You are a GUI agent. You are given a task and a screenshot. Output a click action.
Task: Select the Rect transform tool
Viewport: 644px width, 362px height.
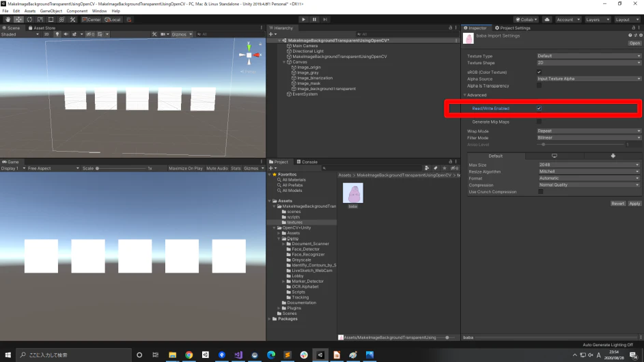pos(51,19)
